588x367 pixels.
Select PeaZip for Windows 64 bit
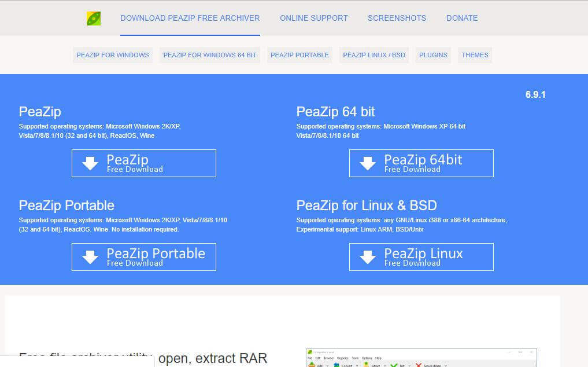click(210, 55)
